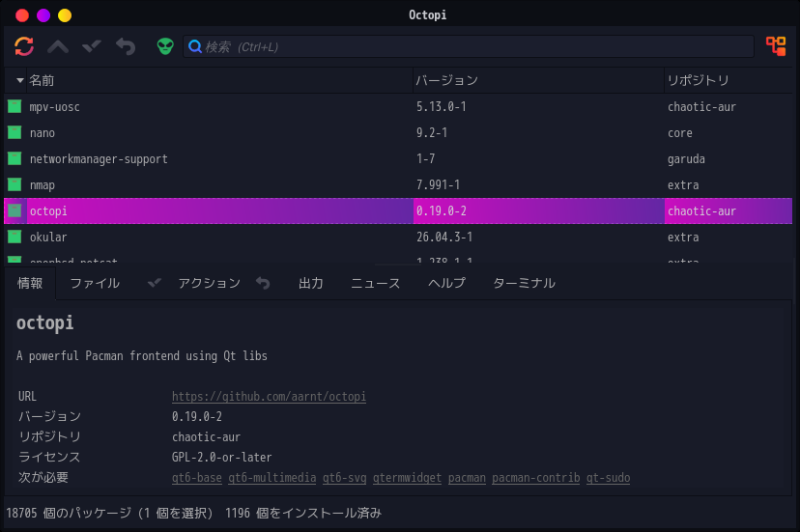Click the octopi heading in info panel

[x=44, y=323]
